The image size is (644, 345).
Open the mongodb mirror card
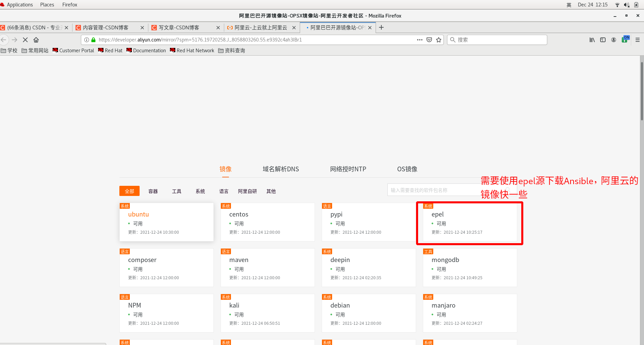click(470, 267)
